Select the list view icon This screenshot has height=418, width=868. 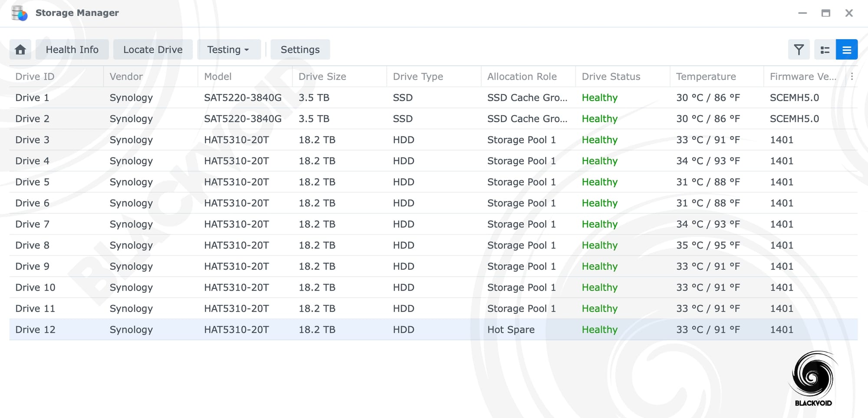846,50
